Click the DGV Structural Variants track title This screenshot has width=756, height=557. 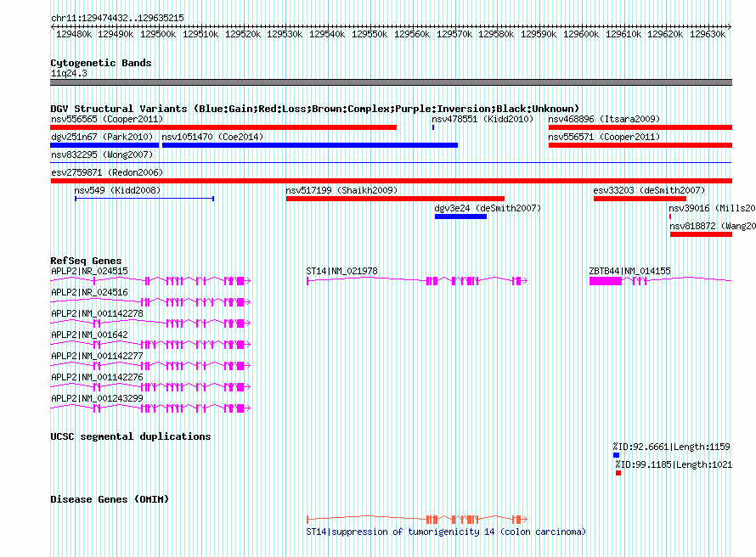[x=314, y=109]
